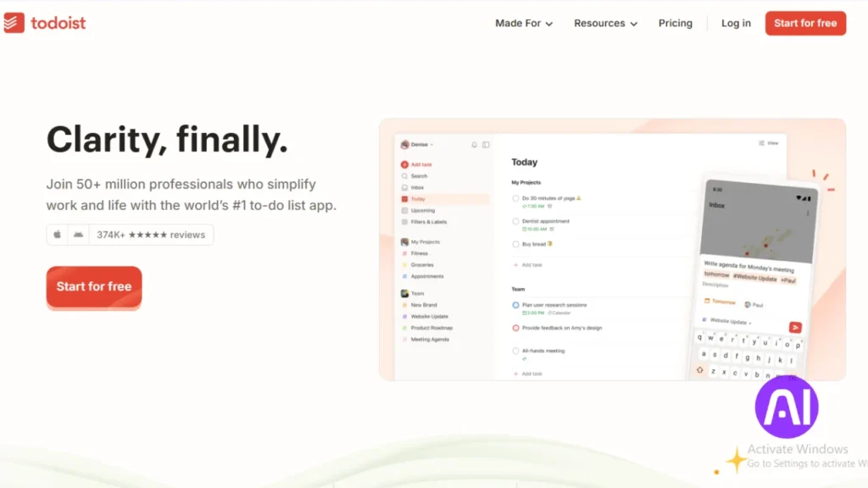Viewport: 868px width, 488px height.
Task: Complete the Buy bread task circle
Action: [516, 244]
